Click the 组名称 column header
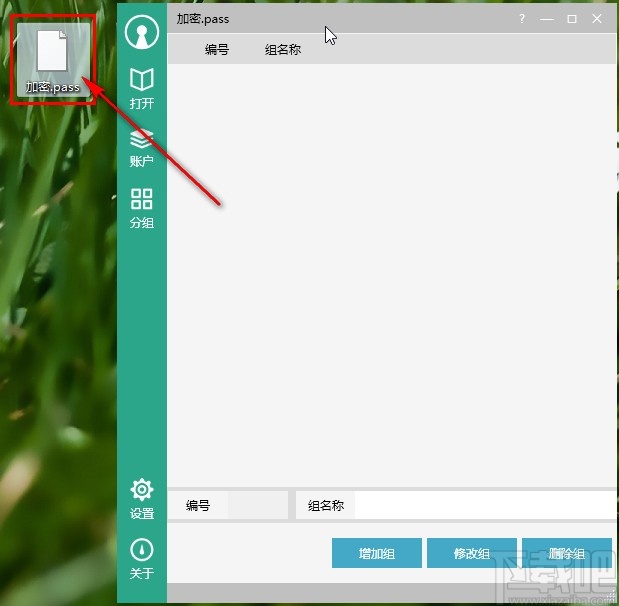The image size is (619, 606). [x=283, y=50]
